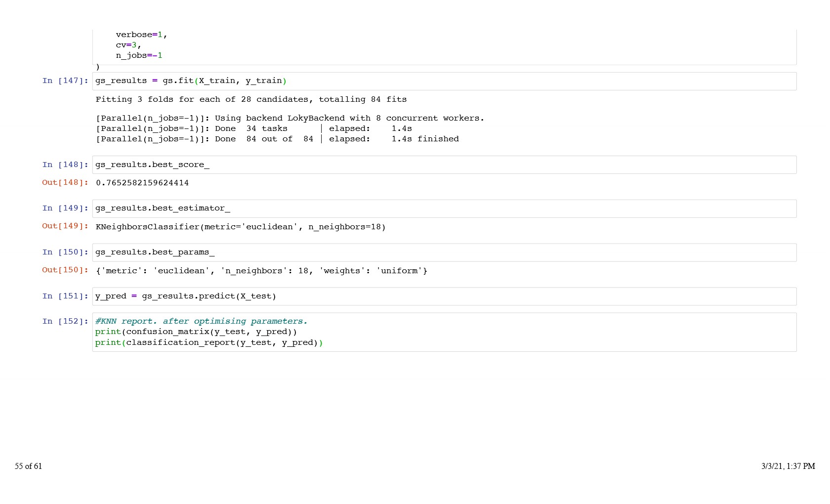The image size is (830, 504).
Task: Click the Out[149] output prompt
Action: (x=65, y=226)
